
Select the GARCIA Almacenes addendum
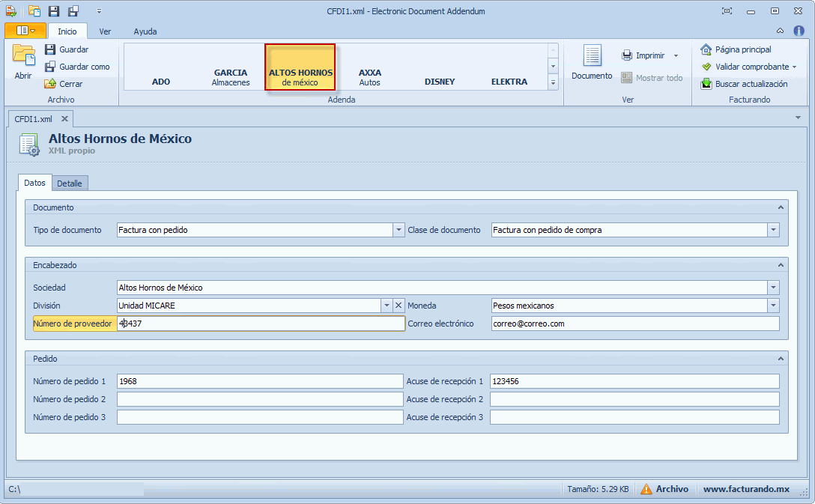230,67
